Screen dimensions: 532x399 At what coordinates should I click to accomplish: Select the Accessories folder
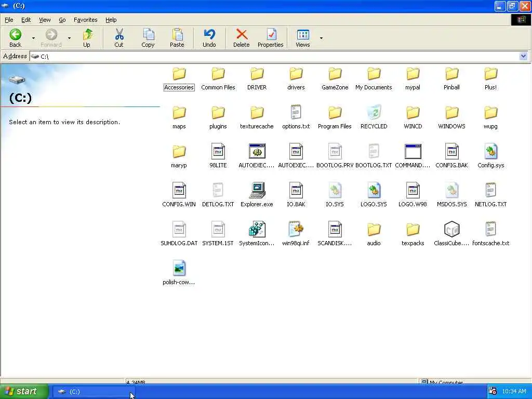tap(179, 79)
